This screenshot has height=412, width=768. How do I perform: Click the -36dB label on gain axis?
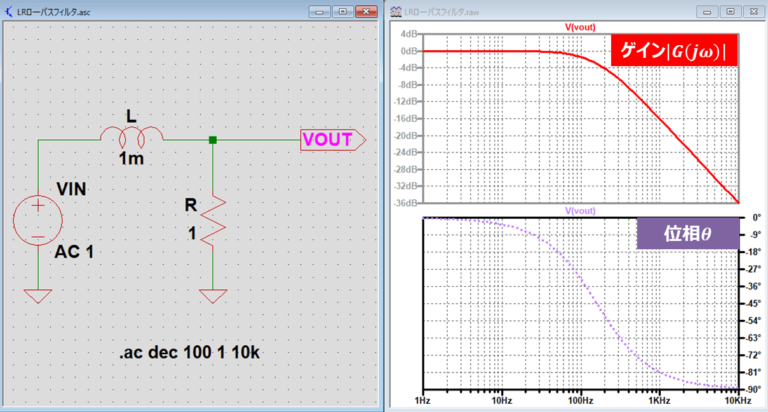pyautogui.click(x=406, y=202)
